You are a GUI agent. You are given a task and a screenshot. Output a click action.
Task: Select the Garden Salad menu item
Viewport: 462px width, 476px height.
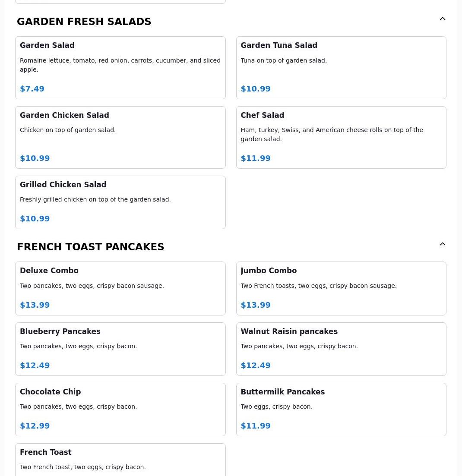(x=120, y=68)
